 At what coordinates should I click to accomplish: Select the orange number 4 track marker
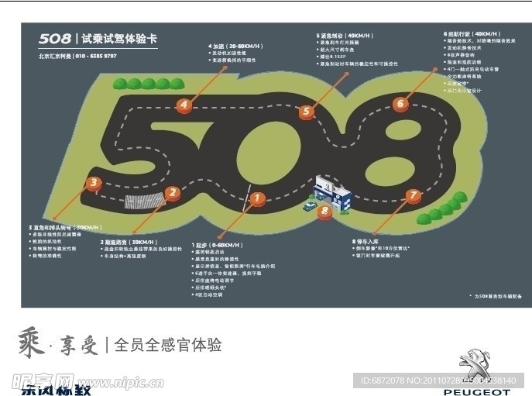tap(184, 105)
